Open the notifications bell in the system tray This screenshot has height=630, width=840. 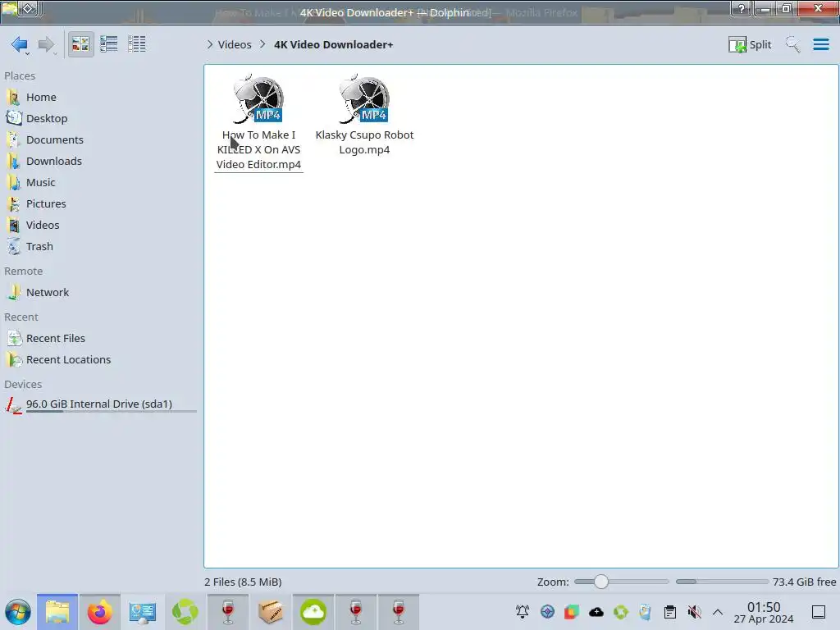click(x=523, y=612)
